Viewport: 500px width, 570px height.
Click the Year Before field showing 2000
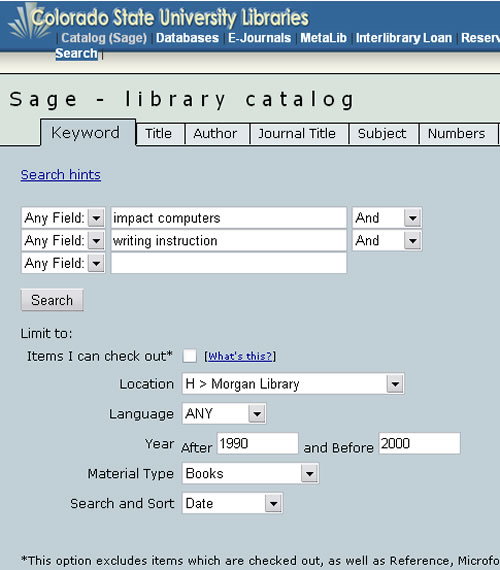pos(420,443)
